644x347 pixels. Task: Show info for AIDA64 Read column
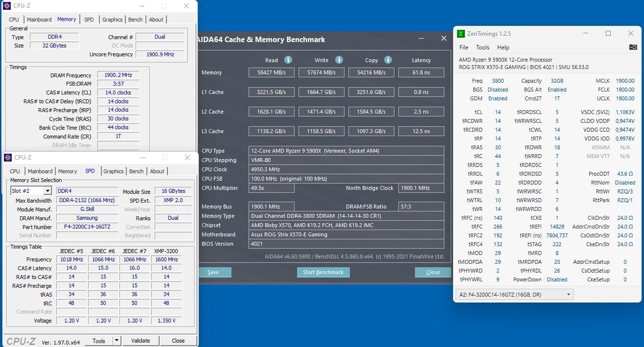[288, 60]
